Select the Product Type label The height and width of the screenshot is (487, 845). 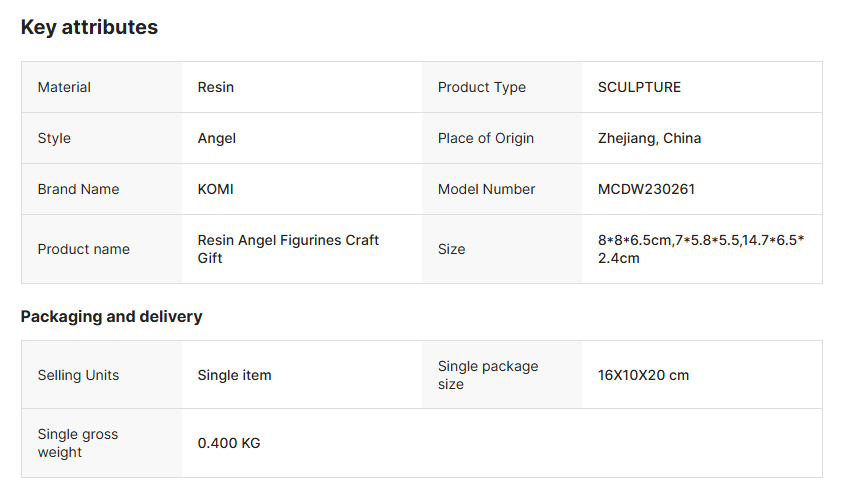tap(482, 87)
